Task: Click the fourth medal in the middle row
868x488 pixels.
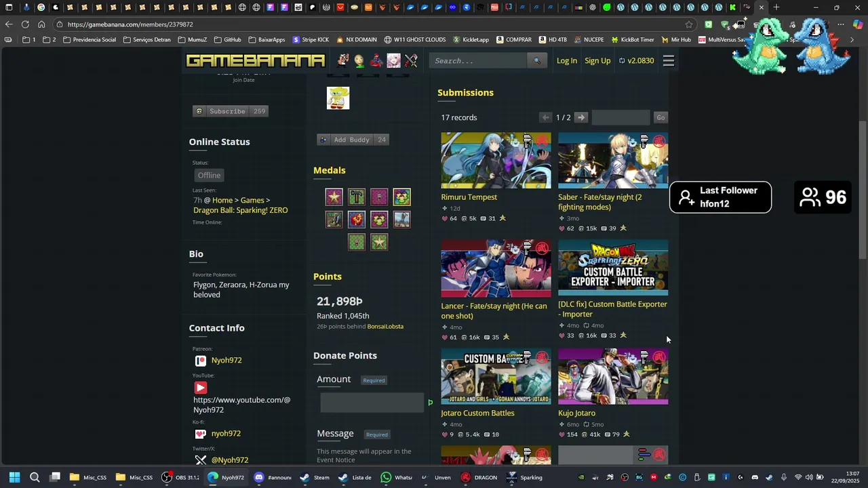Action: [402, 220]
